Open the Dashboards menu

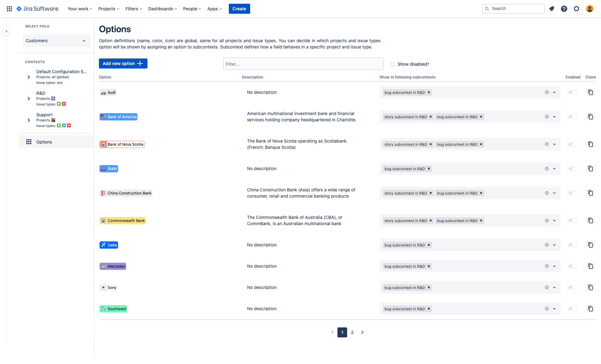coord(162,9)
